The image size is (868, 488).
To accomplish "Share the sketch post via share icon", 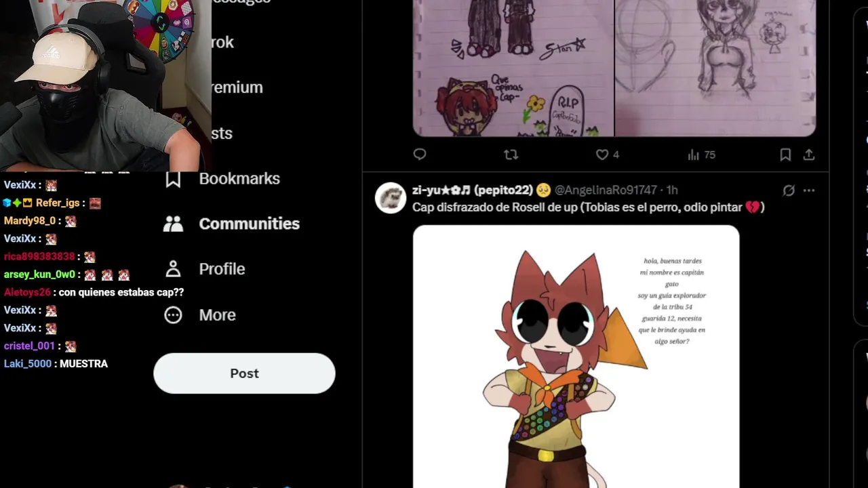I will [x=809, y=155].
